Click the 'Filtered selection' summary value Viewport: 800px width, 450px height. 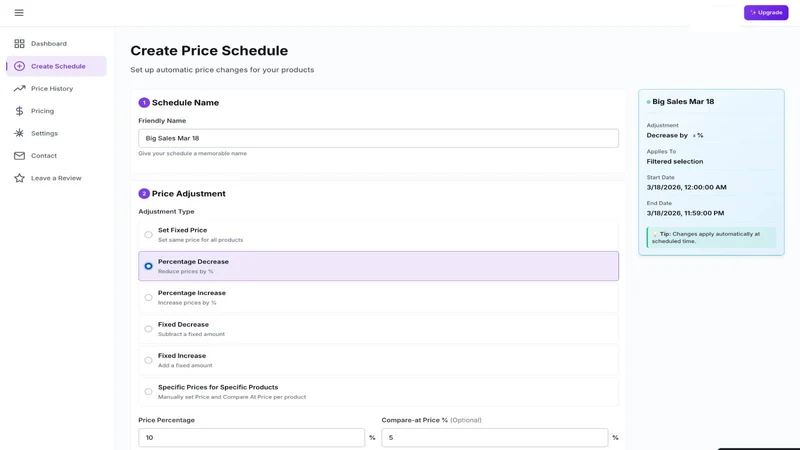[x=674, y=162]
